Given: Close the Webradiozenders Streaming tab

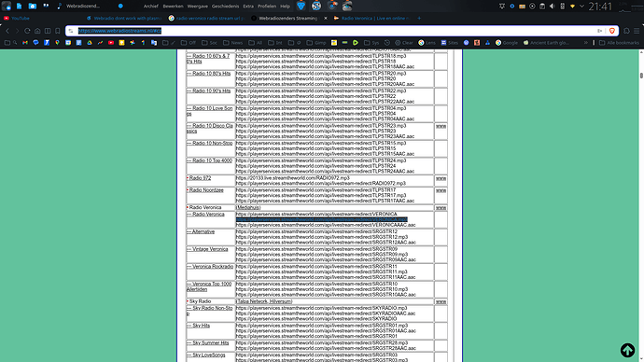Looking at the screenshot, I should click(x=326, y=18).
